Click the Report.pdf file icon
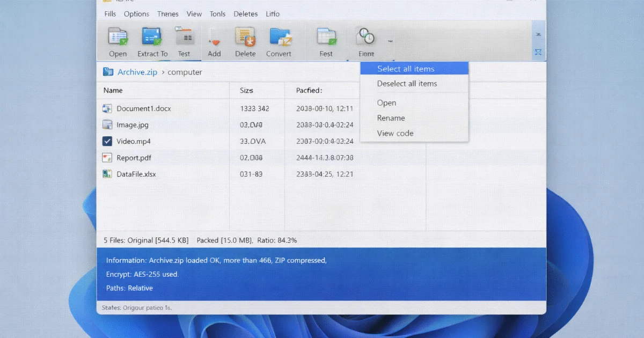Image resolution: width=644 pixels, height=338 pixels. click(107, 158)
